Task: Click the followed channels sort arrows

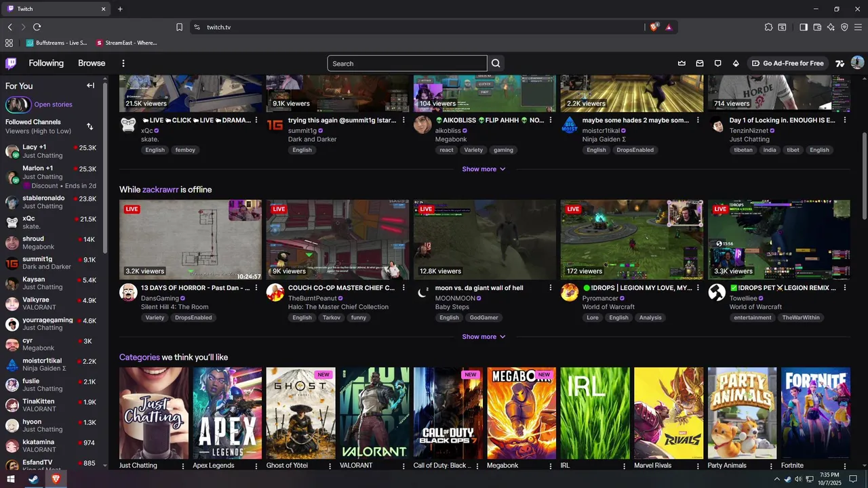Action: (90, 126)
